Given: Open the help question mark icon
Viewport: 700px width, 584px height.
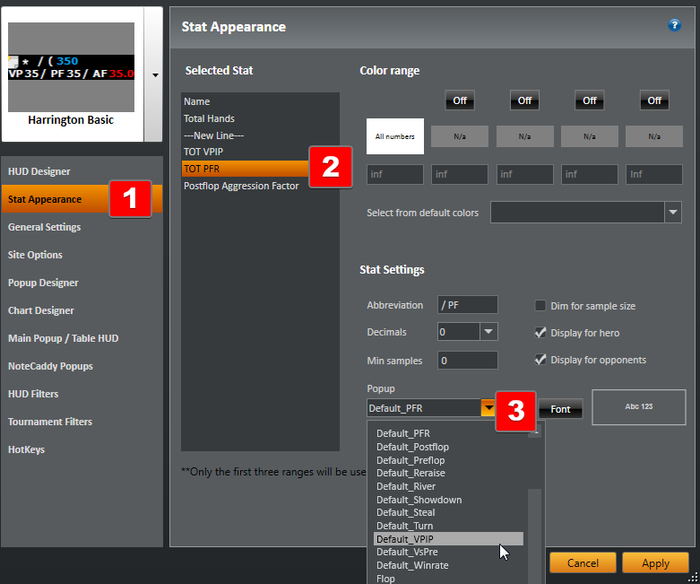Looking at the screenshot, I should point(674,25).
